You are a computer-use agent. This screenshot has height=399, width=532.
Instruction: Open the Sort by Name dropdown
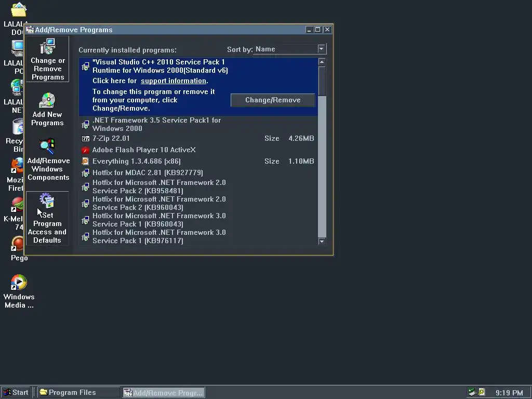tap(322, 49)
